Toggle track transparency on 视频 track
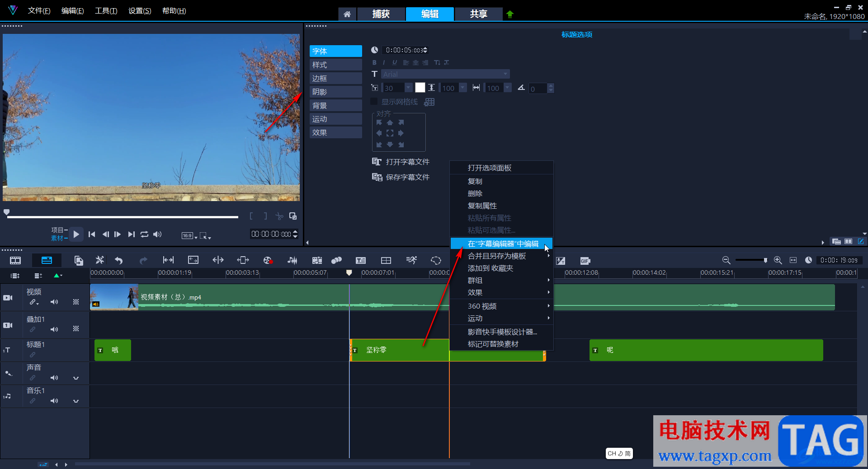Viewport: 868px width, 469px height. click(76, 302)
